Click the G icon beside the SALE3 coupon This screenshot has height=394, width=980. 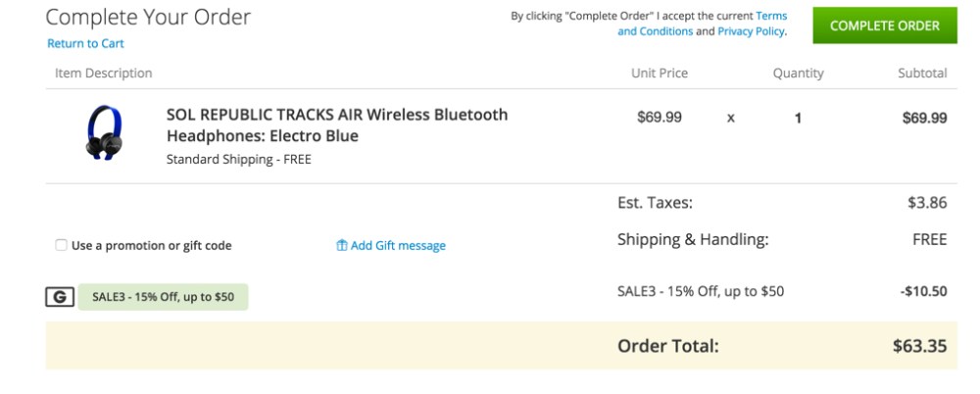click(x=60, y=297)
